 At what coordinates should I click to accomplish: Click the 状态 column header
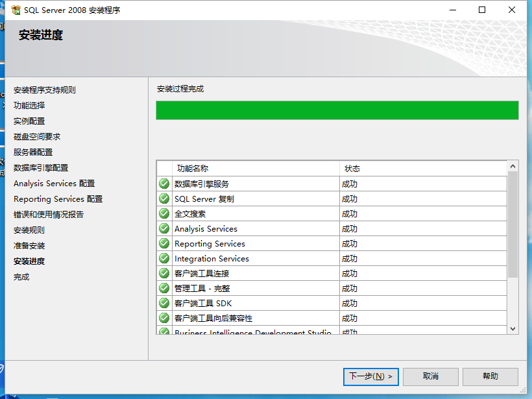(423, 168)
